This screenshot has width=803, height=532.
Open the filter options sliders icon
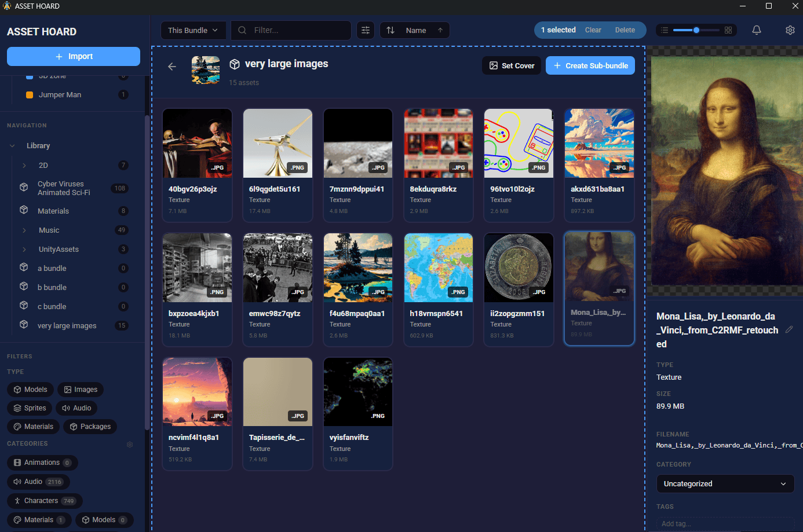[366, 30]
